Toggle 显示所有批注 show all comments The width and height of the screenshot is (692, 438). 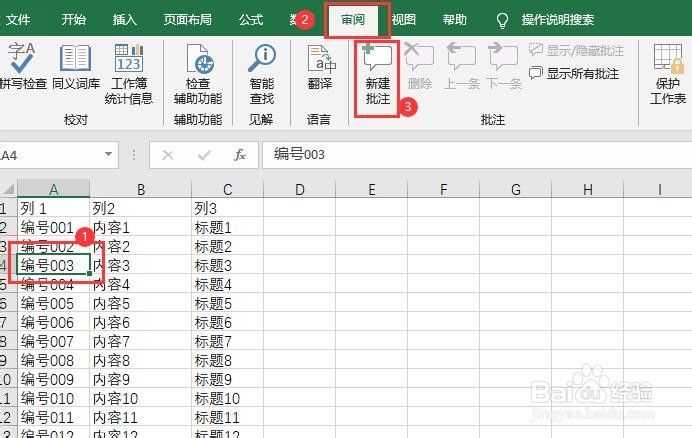[x=574, y=73]
